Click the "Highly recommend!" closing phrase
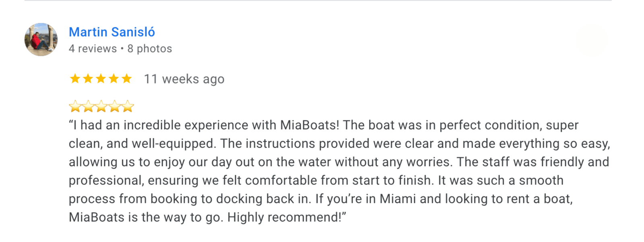The image size is (644, 242). (284, 217)
